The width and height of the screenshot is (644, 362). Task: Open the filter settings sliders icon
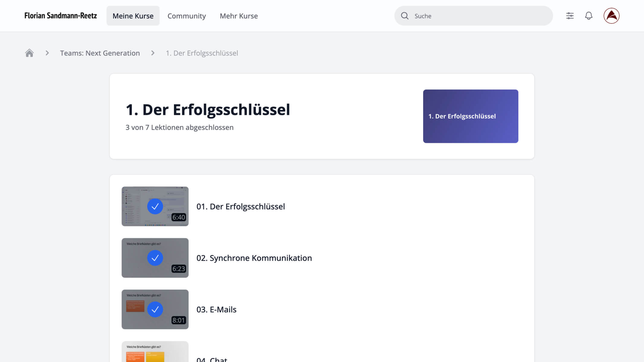570,16
